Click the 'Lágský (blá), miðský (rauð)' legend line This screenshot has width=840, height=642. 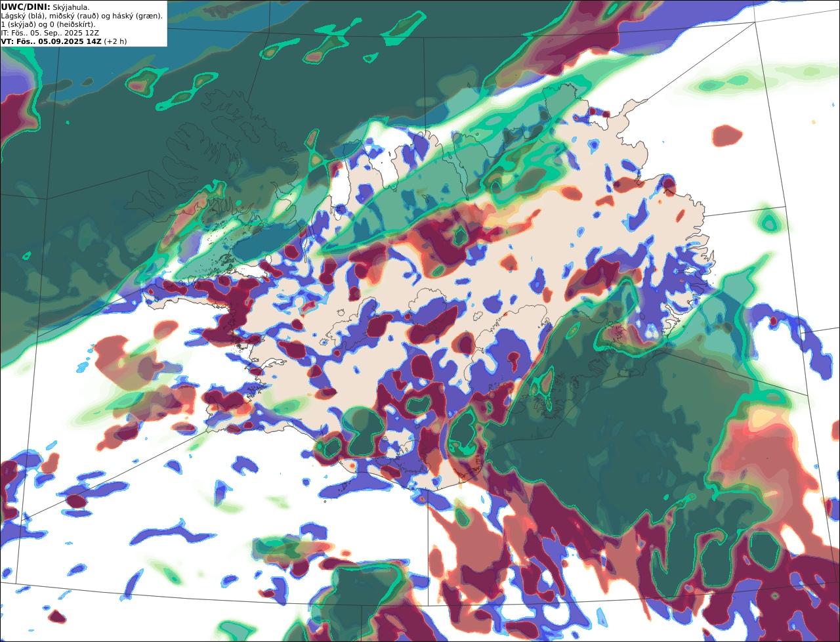point(81,16)
